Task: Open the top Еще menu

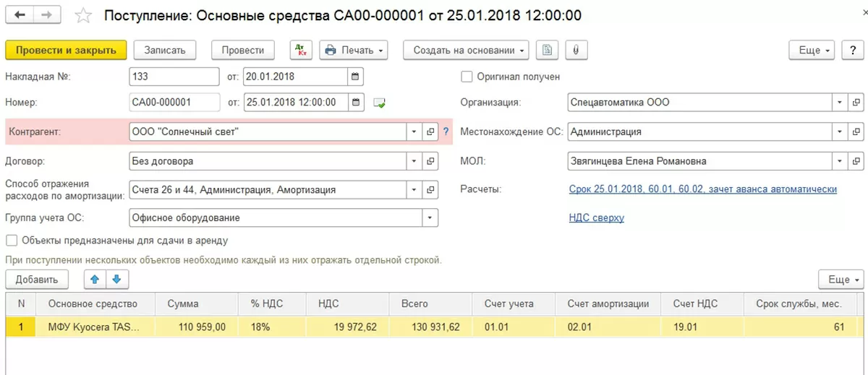Action: (813, 50)
